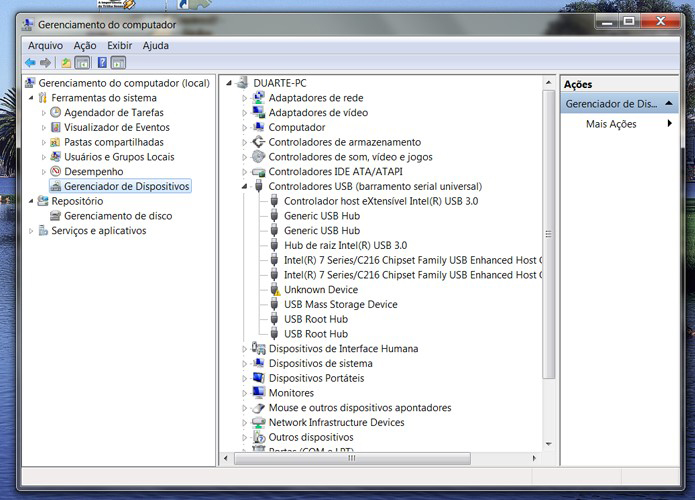The width and height of the screenshot is (695, 500).
Task: Collapse the DUARTE-PC root node
Action: (x=229, y=83)
